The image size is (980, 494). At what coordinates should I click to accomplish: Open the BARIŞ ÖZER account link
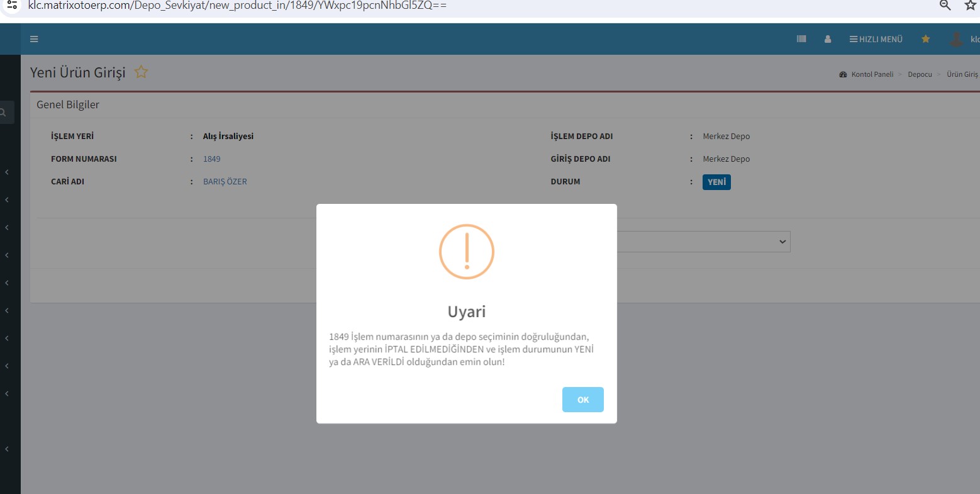coord(225,182)
